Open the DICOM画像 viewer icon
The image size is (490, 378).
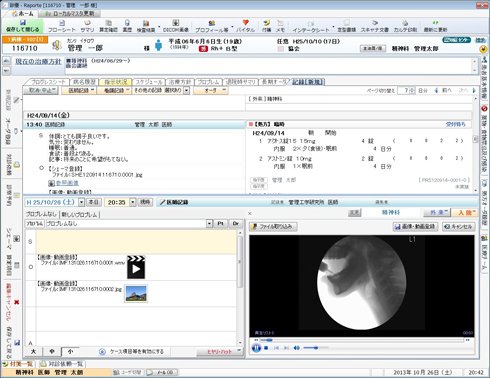(x=175, y=26)
